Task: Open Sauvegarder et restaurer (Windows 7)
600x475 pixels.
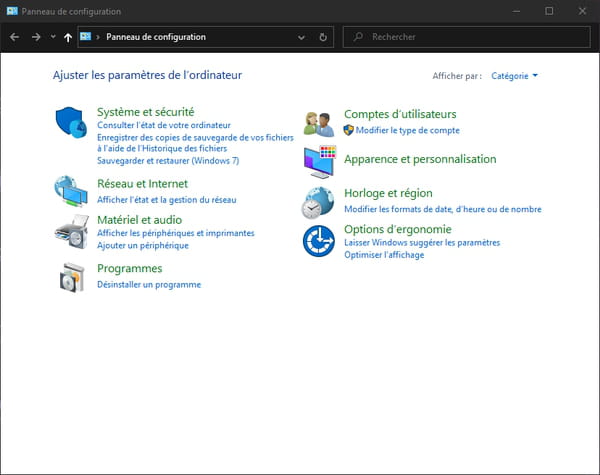Action: (x=168, y=160)
